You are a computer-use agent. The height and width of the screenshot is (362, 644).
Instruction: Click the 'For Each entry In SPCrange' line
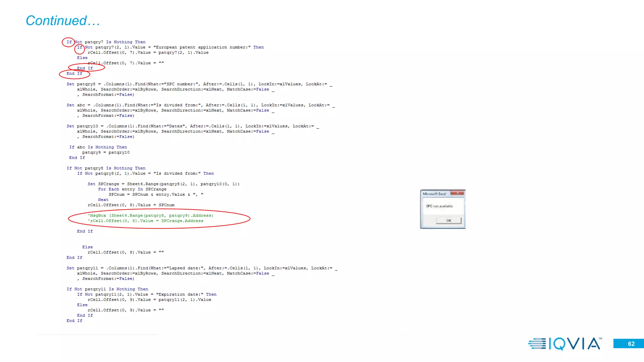132,189
